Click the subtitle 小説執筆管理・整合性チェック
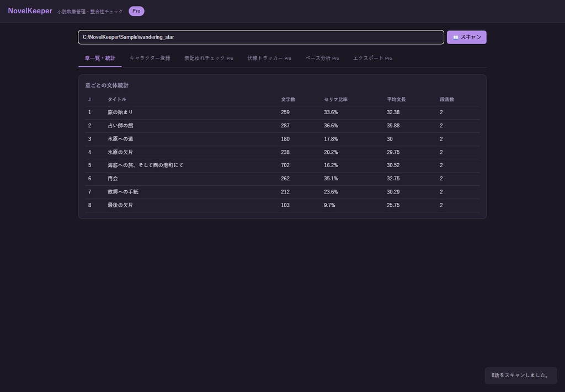The image size is (565, 392). point(90,12)
